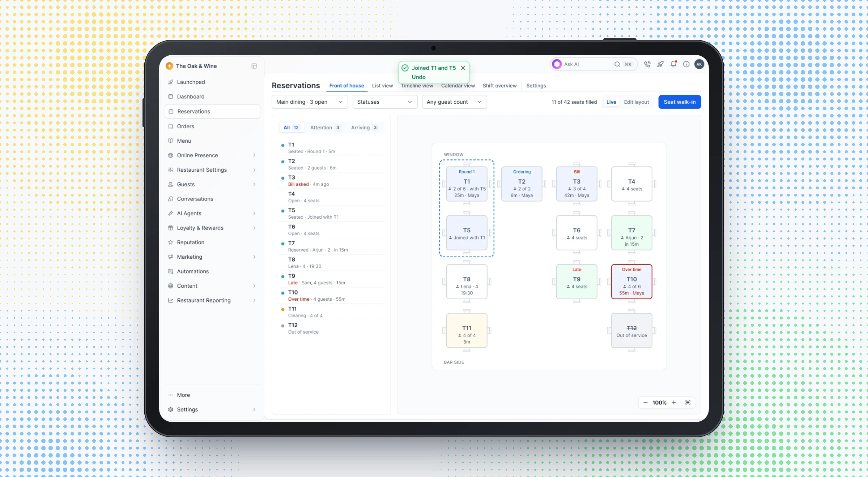Select the Over time T10 table

pos(631,282)
